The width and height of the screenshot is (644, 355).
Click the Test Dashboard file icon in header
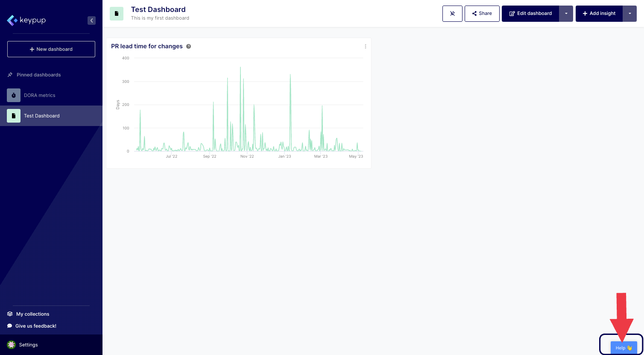coord(117,14)
